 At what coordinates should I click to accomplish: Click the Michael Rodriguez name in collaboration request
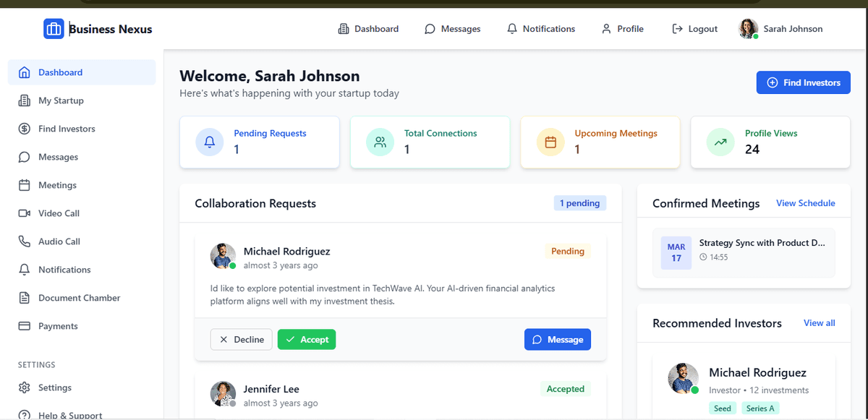pos(287,252)
